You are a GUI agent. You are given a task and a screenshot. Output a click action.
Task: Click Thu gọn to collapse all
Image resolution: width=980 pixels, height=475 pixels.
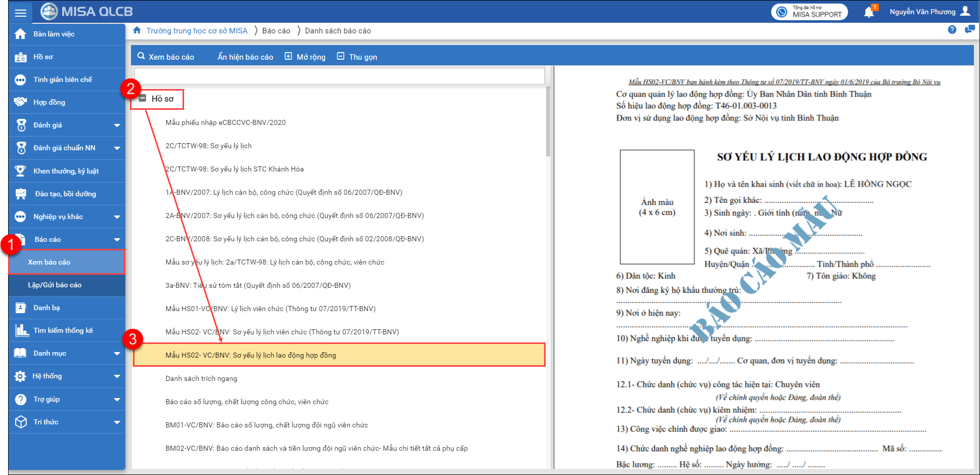357,57
